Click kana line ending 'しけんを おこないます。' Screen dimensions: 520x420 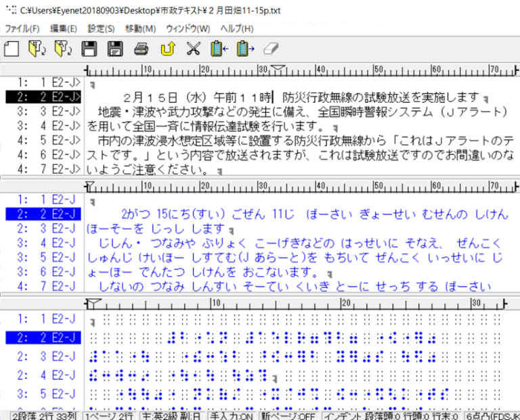[203, 273]
